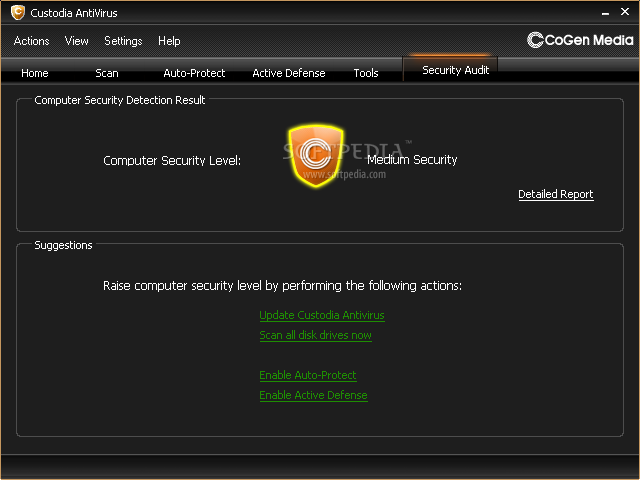This screenshot has width=640, height=480.
Task: Select the Auto-Protect tab
Action: click(x=194, y=73)
